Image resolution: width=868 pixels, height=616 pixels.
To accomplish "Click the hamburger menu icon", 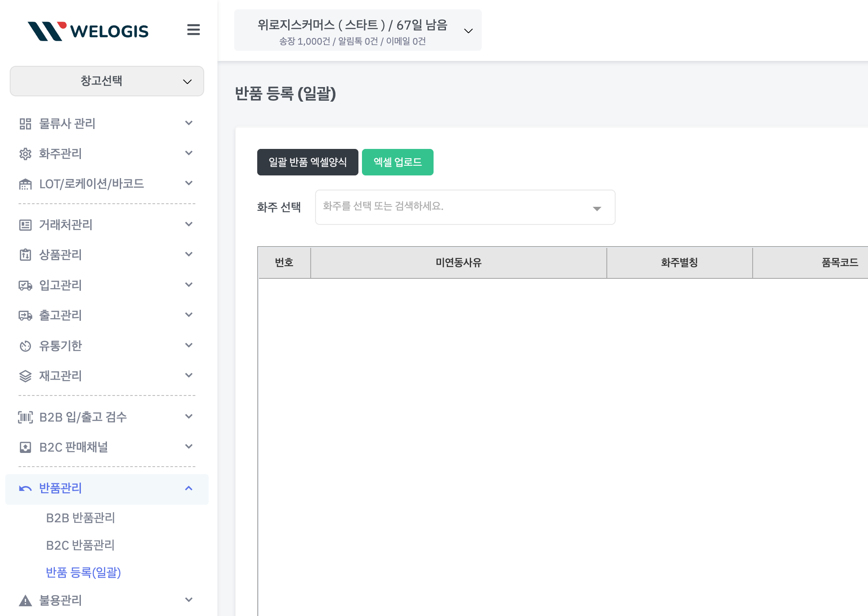I will tap(193, 30).
